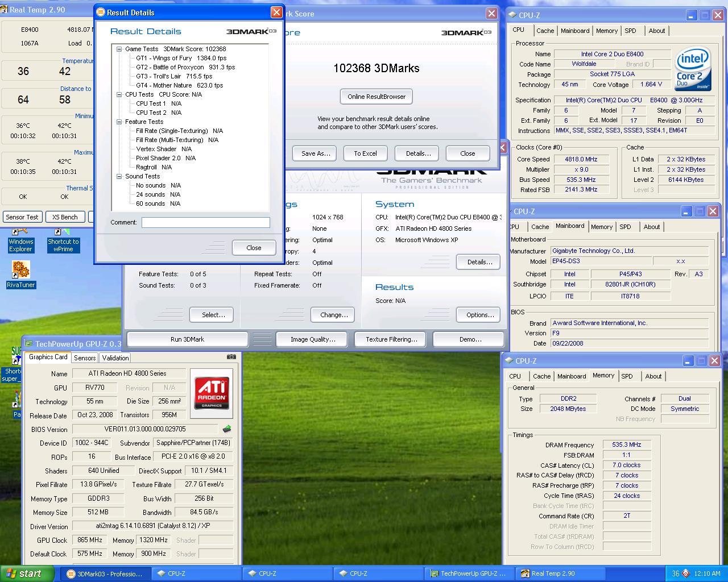Open the Image Quality... tool
Viewport: 728px width, 582px height.
(313, 339)
